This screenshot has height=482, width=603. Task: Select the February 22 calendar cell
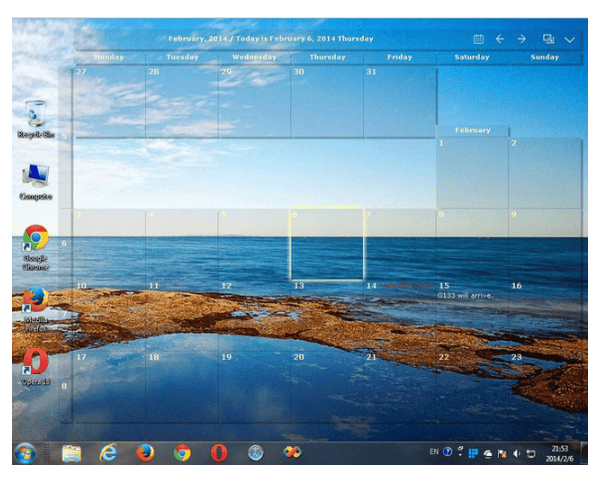point(472,387)
